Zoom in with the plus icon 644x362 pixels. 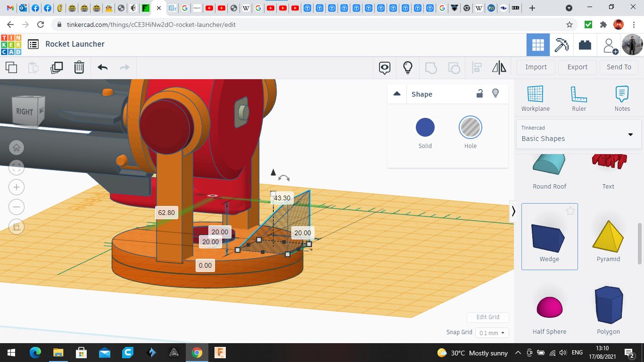pos(17,187)
